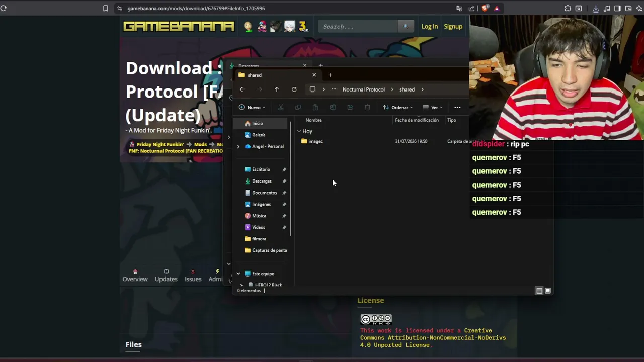
Task: Open the Ordenar sort dropdown
Action: pos(397,107)
